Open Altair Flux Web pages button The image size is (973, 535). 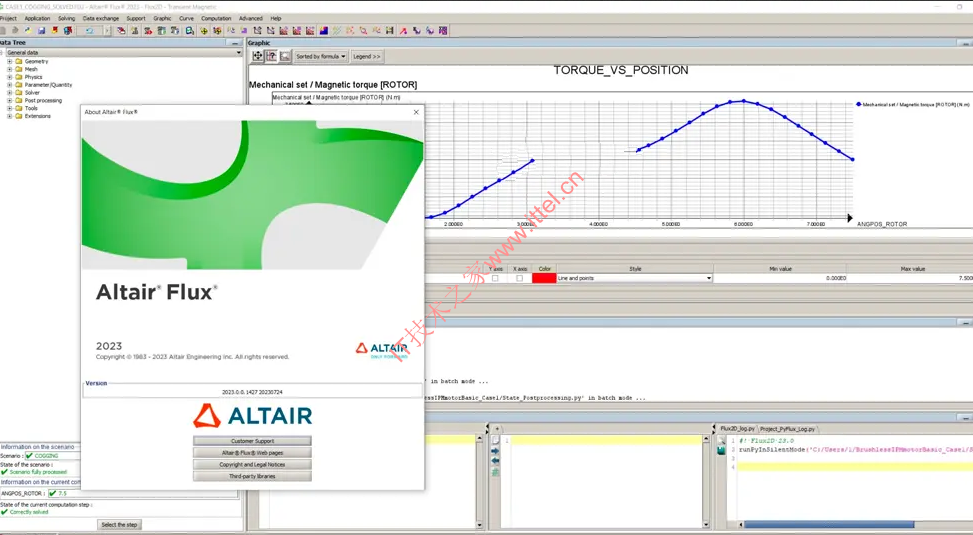(x=252, y=452)
